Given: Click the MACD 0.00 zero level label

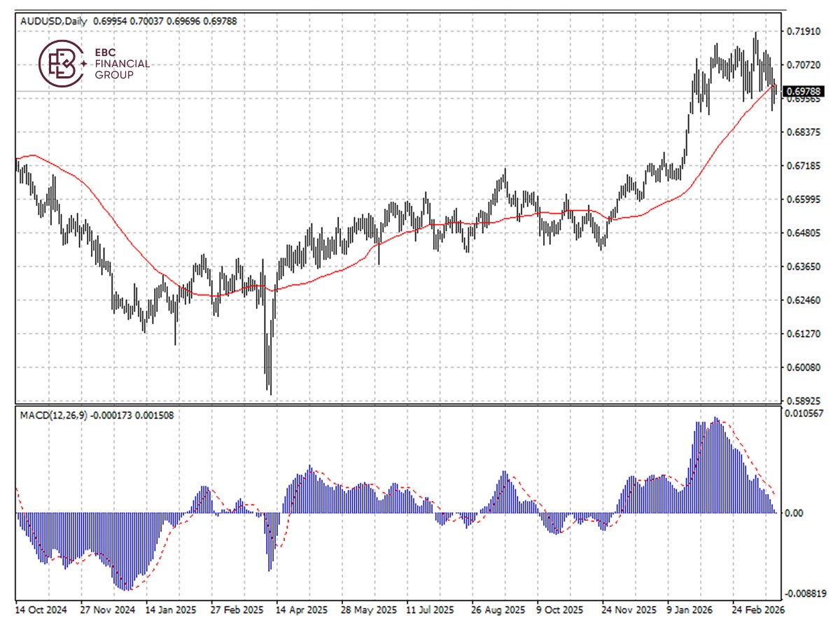Looking at the screenshot, I should coord(795,513).
